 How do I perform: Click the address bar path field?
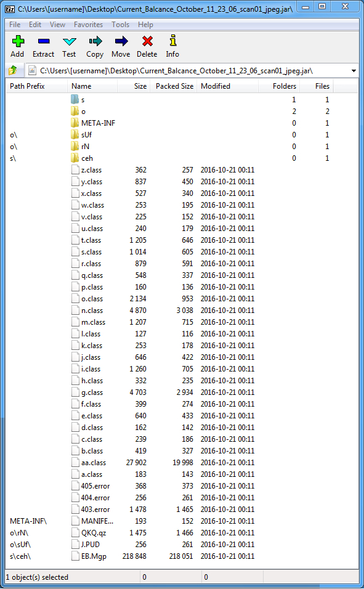pyautogui.click(x=188, y=71)
